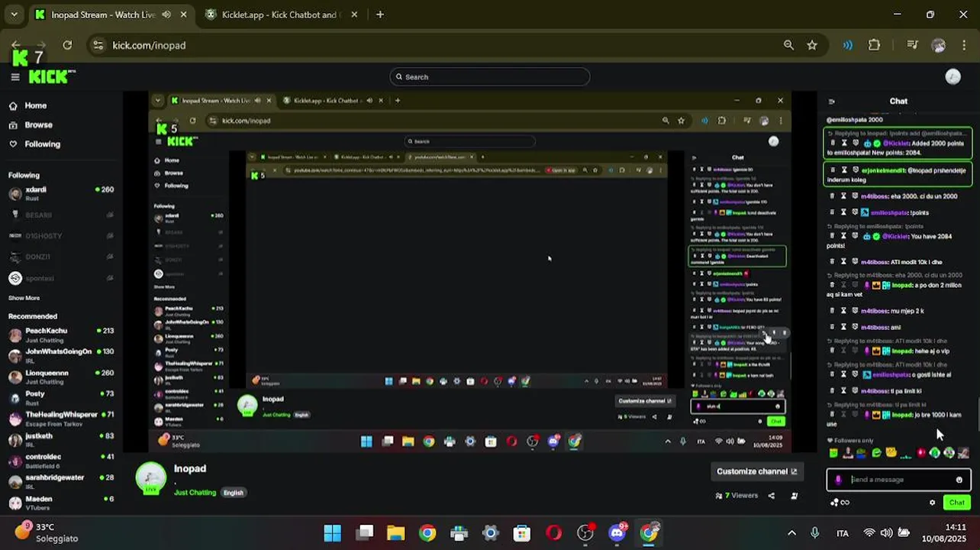Click the English language tag
This screenshot has width=980, height=550.
(x=234, y=493)
